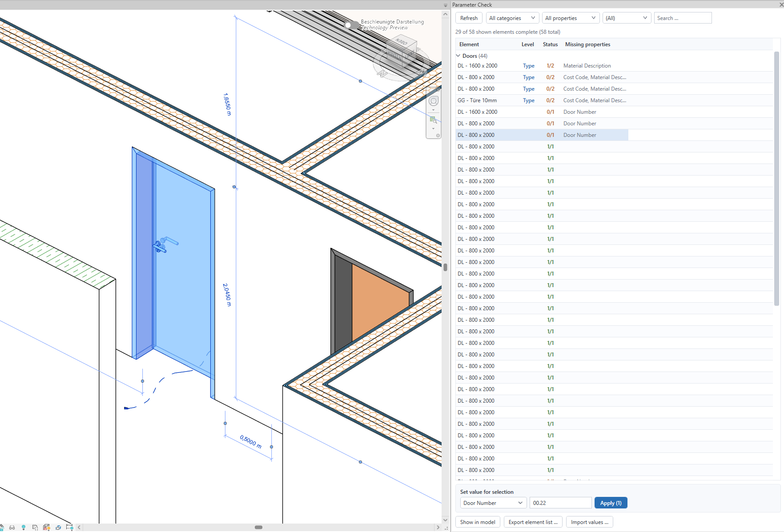This screenshot has width=784, height=532.
Task: Click the glasses icon in view control bar
Action: click(x=12, y=528)
